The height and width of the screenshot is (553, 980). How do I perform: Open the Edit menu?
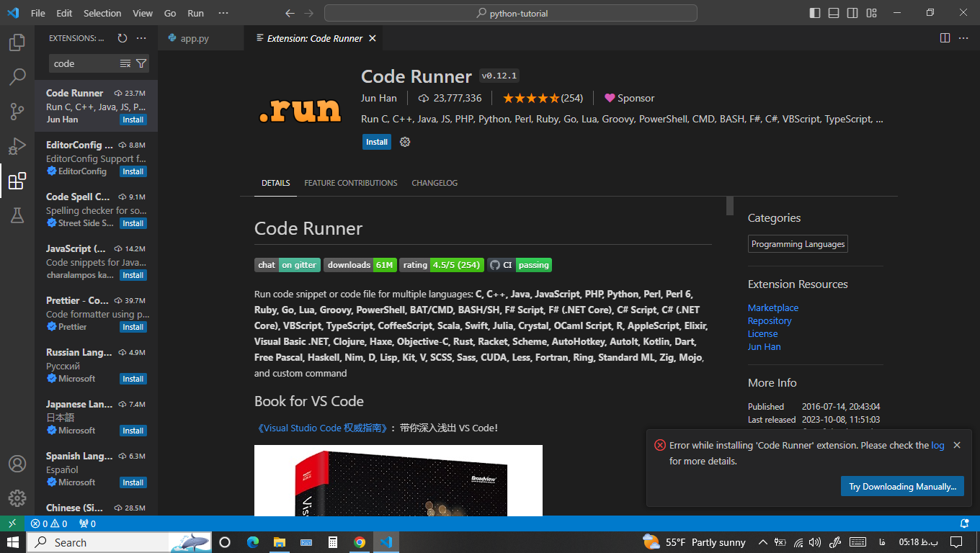click(x=64, y=13)
